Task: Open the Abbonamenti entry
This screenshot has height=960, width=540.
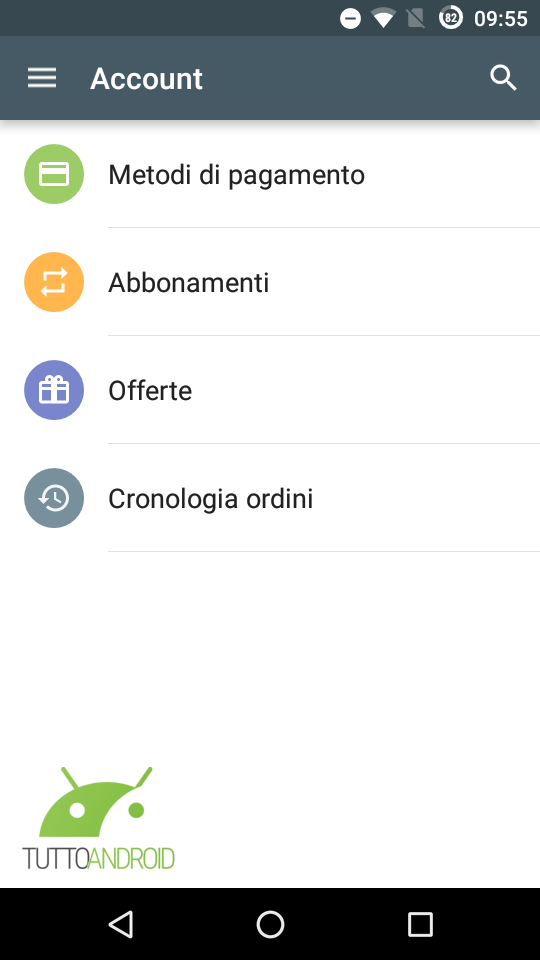Action: pyautogui.click(x=270, y=282)
